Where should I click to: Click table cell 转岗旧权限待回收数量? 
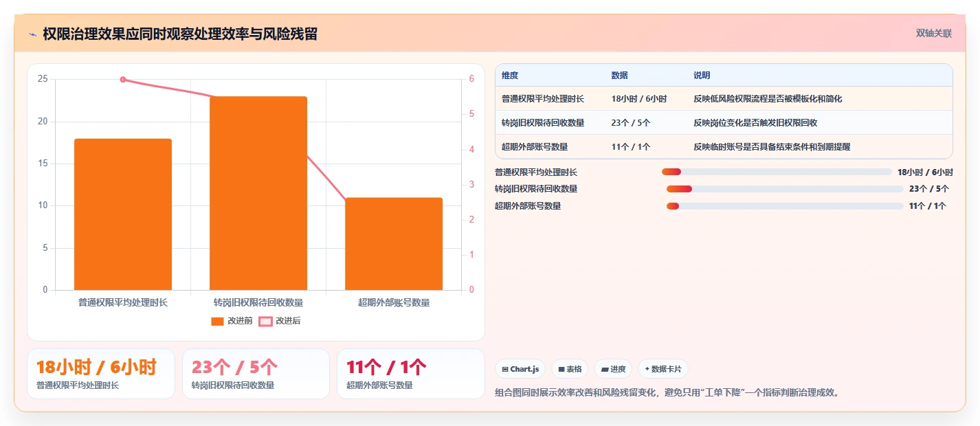pos(543,123)
